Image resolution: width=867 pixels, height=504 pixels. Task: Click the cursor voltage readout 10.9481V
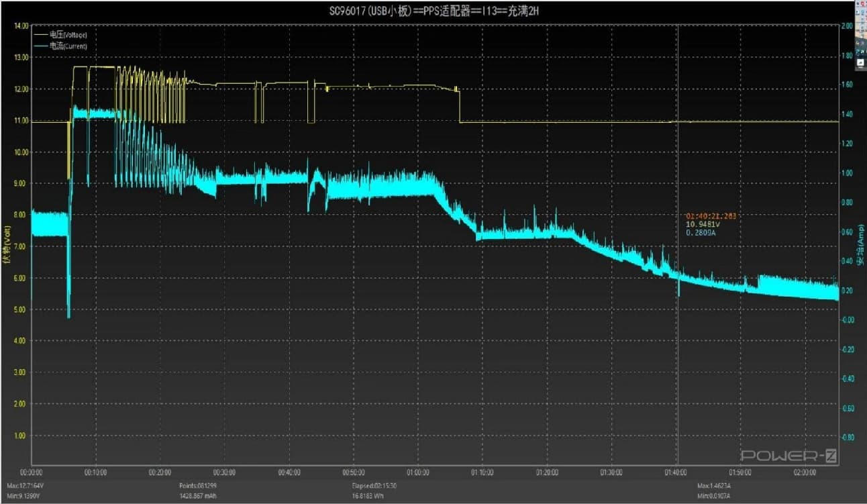(x=703, y=224)
